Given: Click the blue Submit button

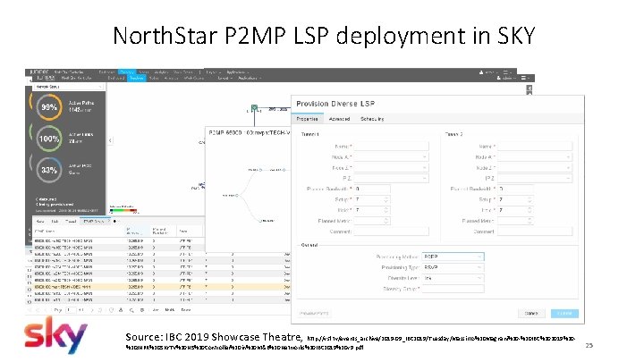Looking at the screenshot, I should click(564, 313).
